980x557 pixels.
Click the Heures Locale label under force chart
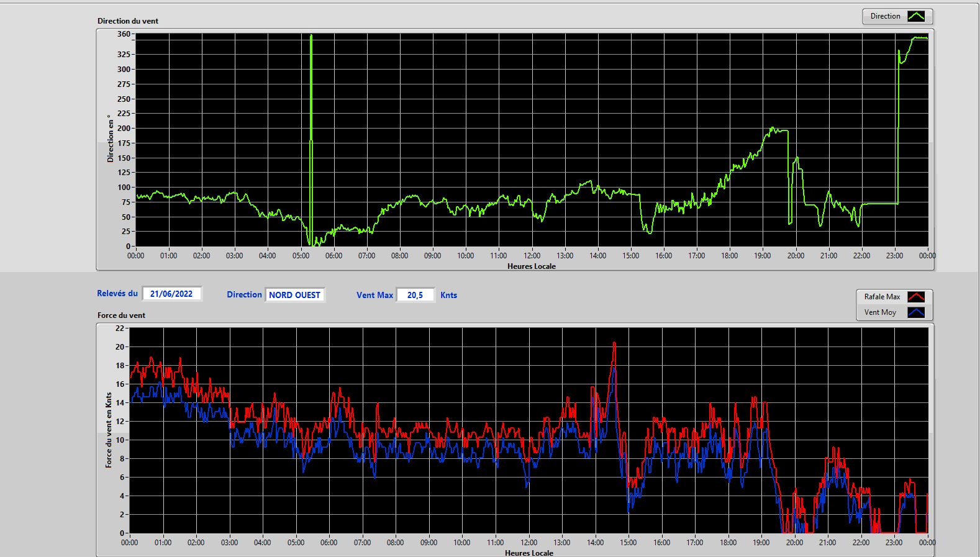point(529,553)
